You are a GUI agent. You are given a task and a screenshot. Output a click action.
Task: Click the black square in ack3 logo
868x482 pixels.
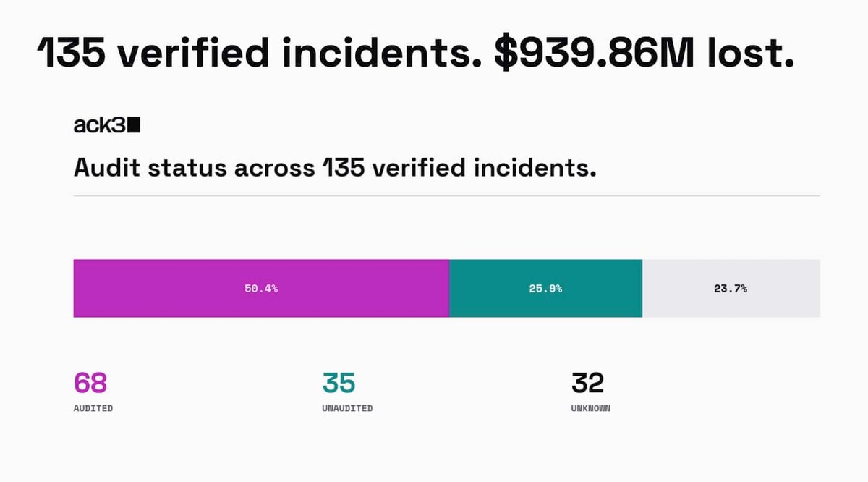(134, 125)
